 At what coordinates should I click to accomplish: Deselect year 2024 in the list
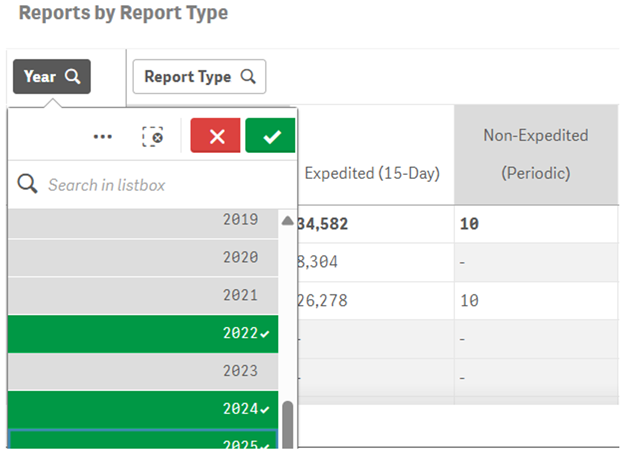[140, 409]
